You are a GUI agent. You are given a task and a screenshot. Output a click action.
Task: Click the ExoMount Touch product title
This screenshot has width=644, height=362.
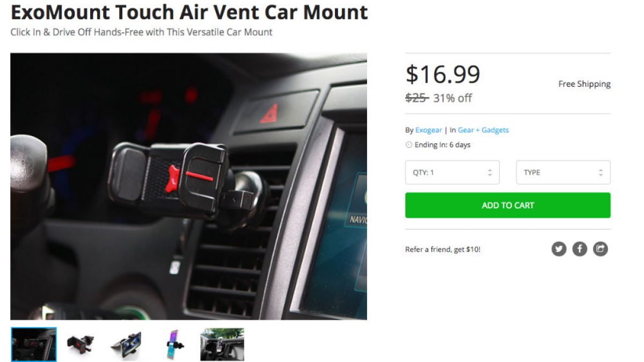click(189, 12)
